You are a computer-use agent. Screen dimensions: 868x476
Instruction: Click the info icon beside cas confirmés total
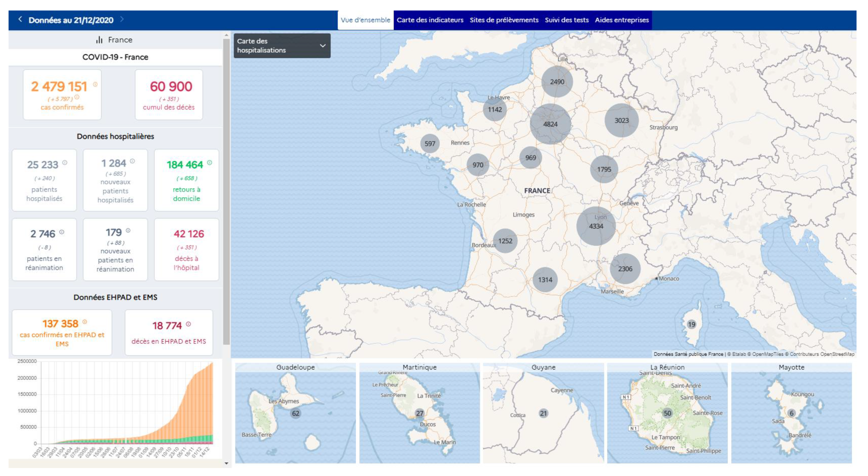point(95,84)
